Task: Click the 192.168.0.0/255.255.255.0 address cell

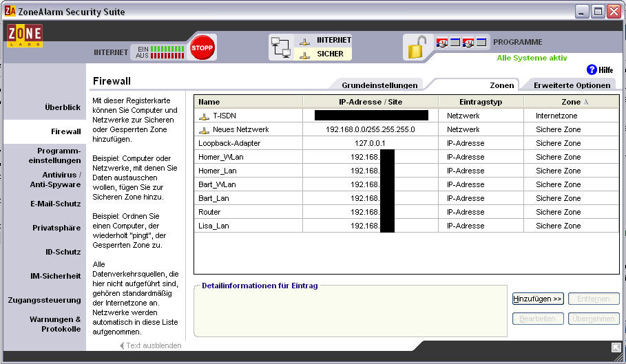Action: tap(370, 129)
